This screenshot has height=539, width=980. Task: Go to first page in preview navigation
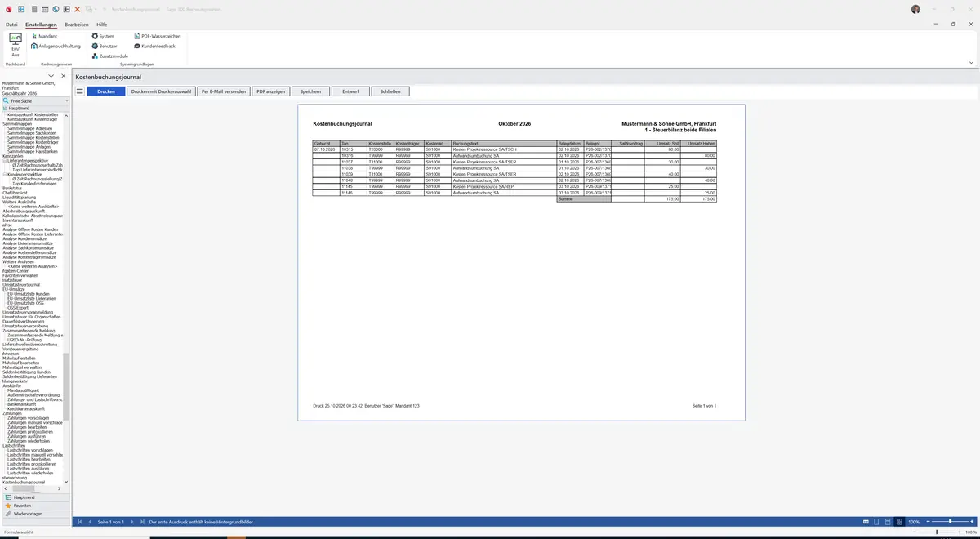coord(80,522)
